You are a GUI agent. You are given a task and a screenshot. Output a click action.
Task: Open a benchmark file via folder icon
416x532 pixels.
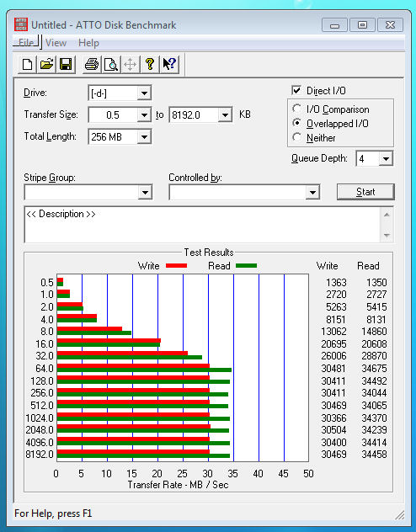click(x=46, y=64)
